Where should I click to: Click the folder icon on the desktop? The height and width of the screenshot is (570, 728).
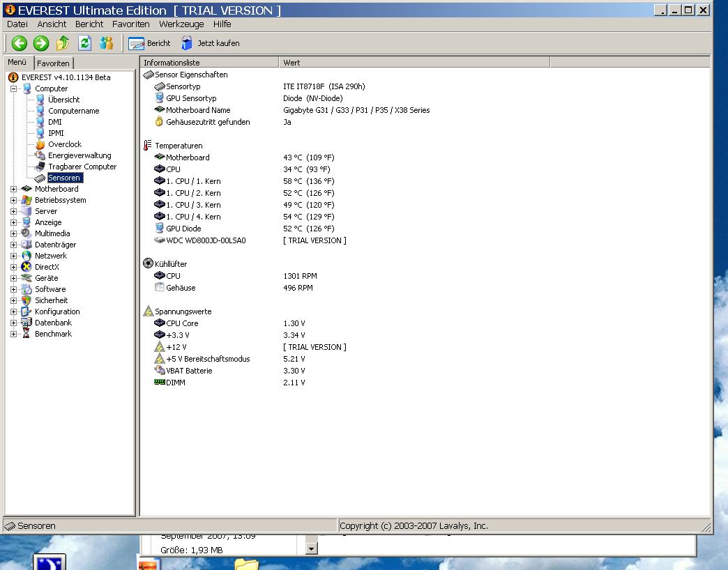click(247, 564)
